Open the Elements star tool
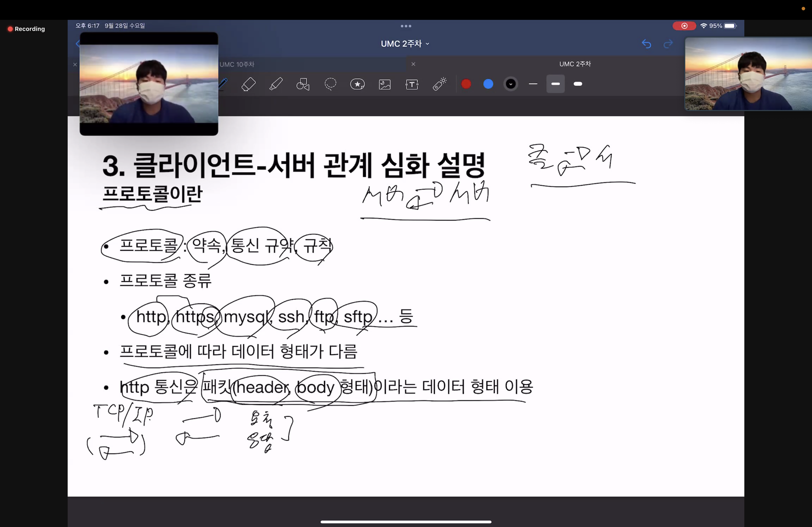812x527 pixels. coord(357,84)
